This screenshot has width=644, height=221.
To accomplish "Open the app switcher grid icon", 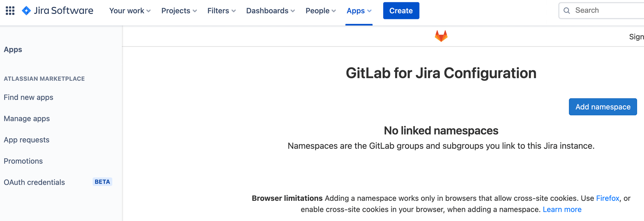I will point(10,11).
